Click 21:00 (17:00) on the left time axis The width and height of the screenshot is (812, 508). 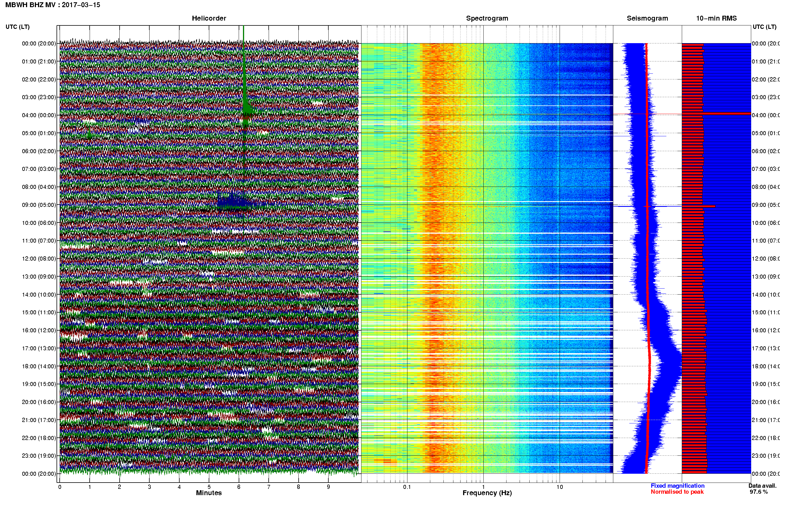[39, 420]
